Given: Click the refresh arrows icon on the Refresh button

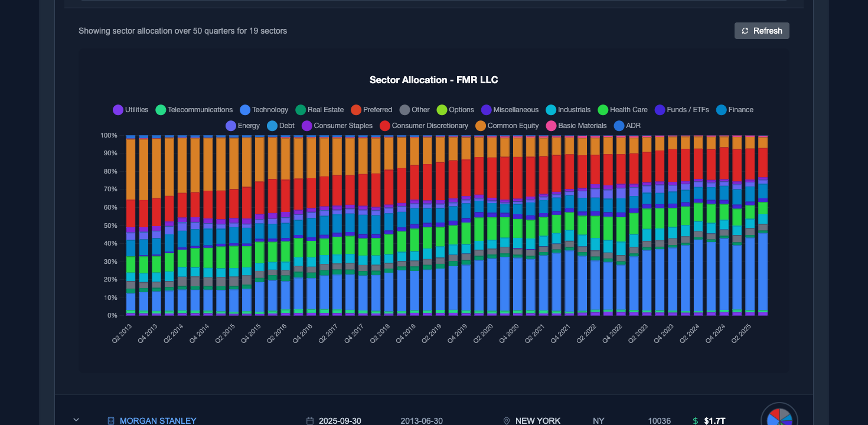Looking at the screenshot, I should point(745,31).
